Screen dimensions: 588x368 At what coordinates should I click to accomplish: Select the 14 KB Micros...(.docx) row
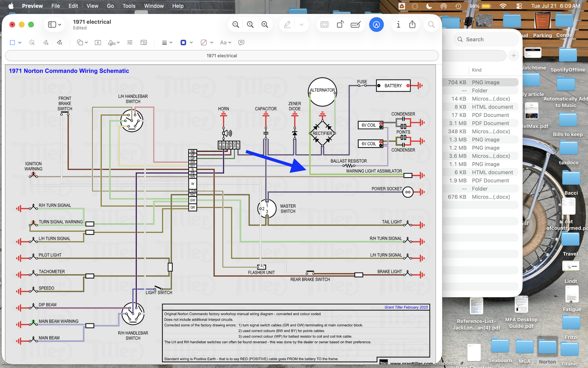click(x=480, y=99)
